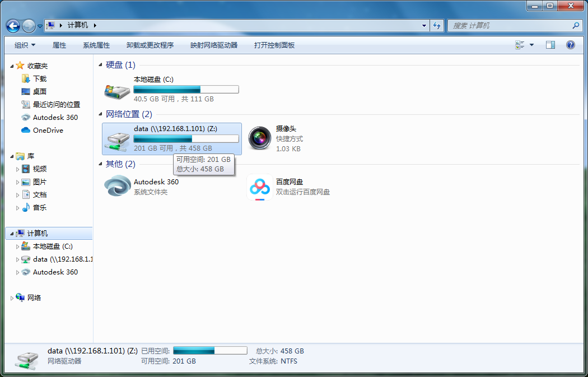Open the address bar history dropdown

(424, 26)
